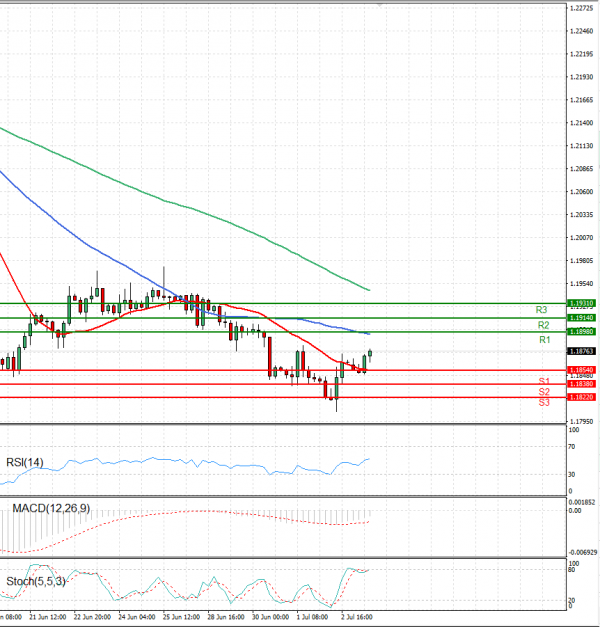This screenshot has width=600, height=627.
Task: Click the 1.20865 price axis value
Action: coord(582,169)
